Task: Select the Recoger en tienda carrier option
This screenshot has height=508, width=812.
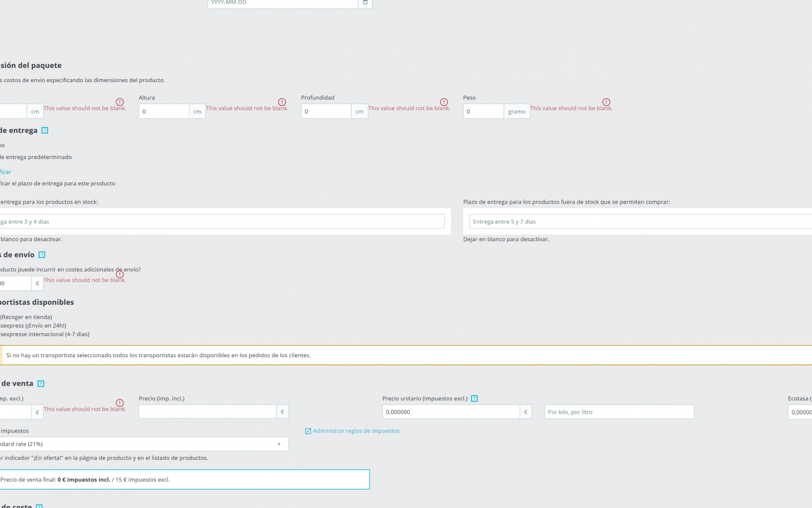Action: [26, 317]
